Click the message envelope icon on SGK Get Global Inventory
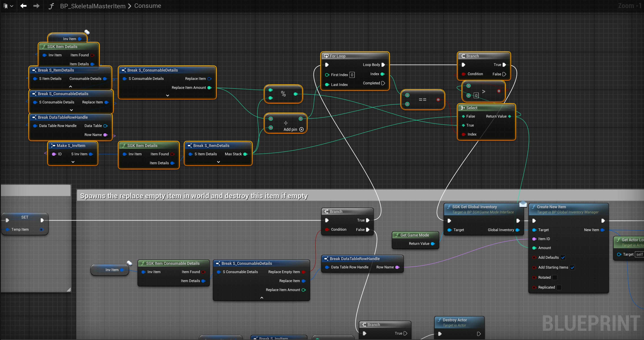Viewport: 644px width, 340px height. coord(523,204)
